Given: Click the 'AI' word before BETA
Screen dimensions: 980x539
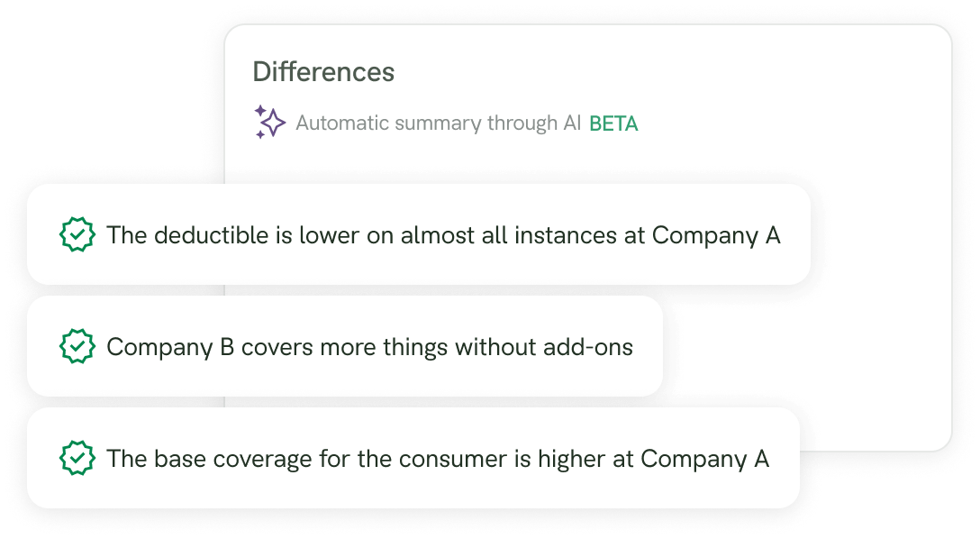Looking at the screenshot, I should click(572, 123).
